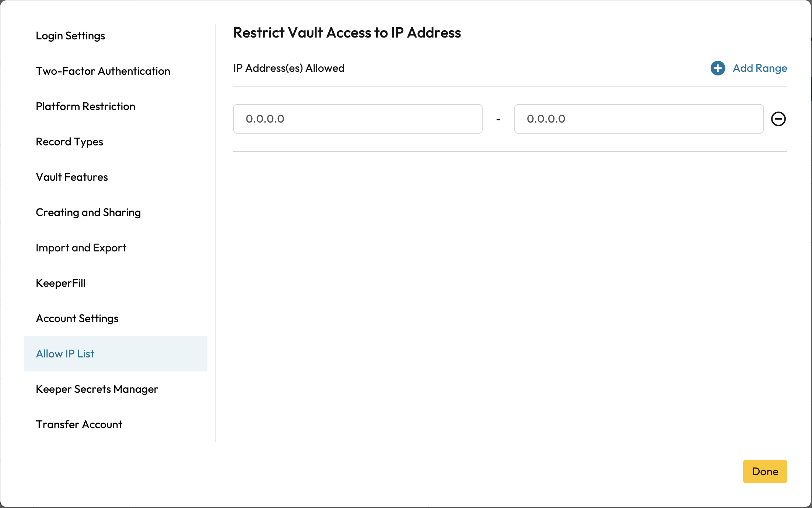Select the highlighted Allow IP List item

point(65,354)
